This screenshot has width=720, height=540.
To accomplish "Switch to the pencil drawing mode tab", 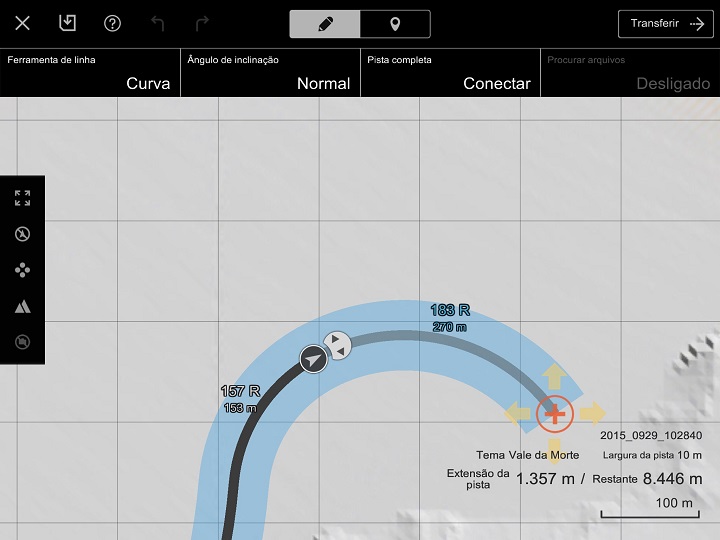I will [324, 24].
